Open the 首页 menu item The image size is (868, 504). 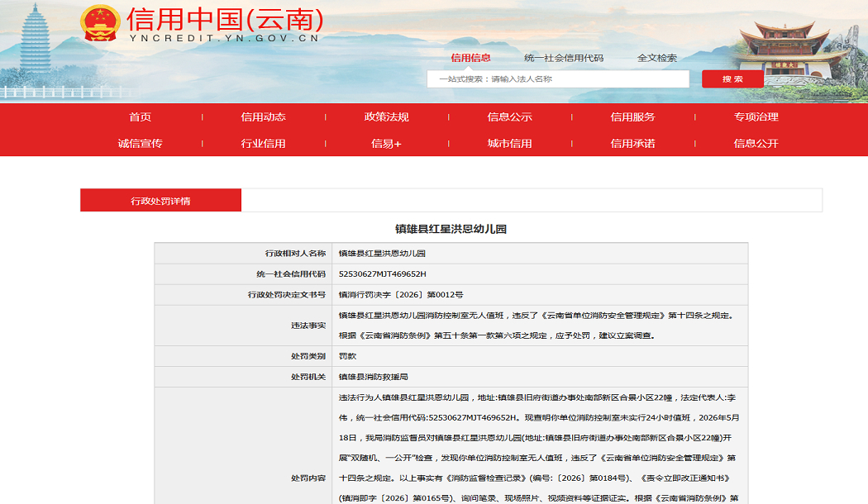140,116
